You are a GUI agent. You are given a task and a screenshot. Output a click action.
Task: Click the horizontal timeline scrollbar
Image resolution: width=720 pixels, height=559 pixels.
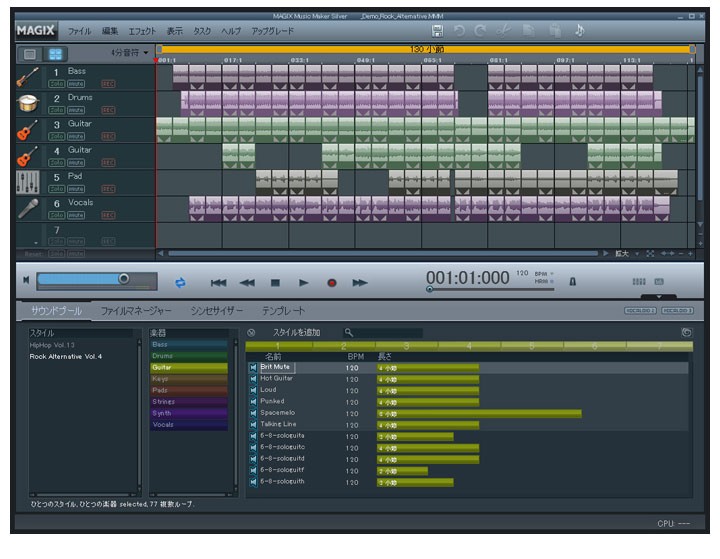382,254
